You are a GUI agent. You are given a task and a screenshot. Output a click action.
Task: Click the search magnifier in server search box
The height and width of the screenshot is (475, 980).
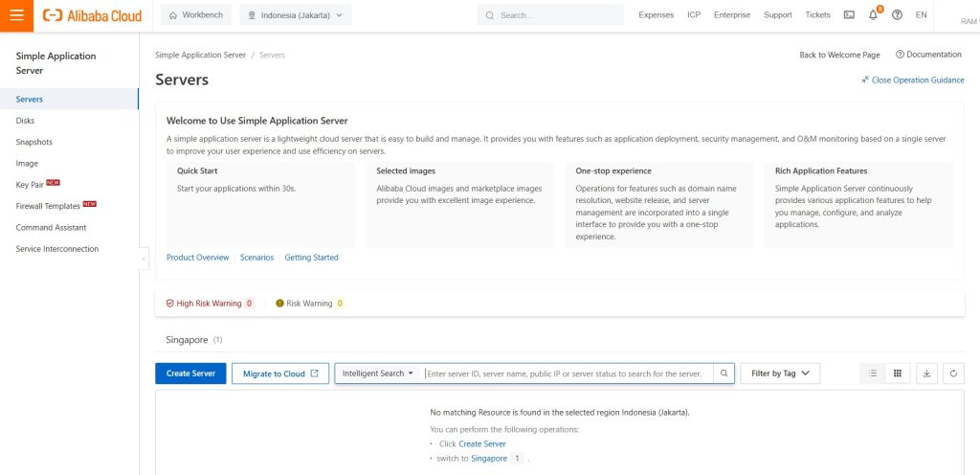(x=724, y=373)
